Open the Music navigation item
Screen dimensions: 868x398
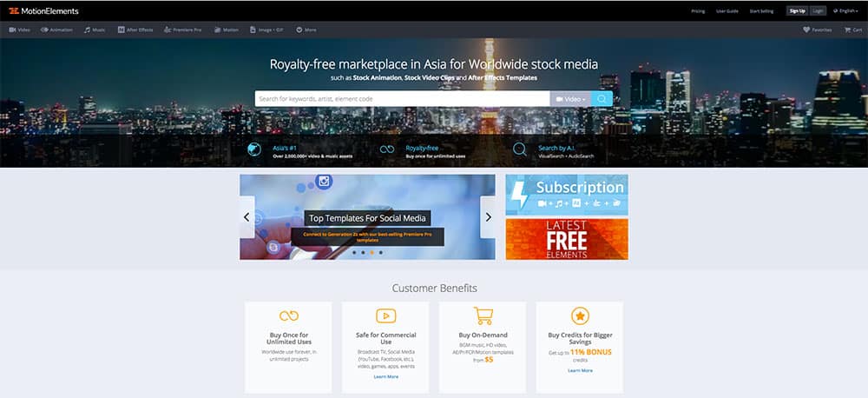(95, 30)
